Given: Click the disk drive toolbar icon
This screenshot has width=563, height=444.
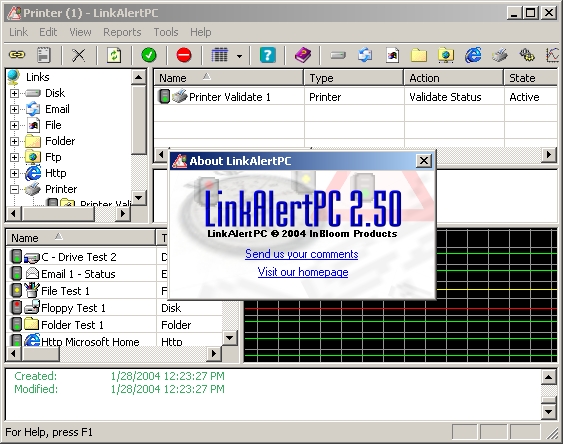Looking at the screenshot, I should 338,55.
